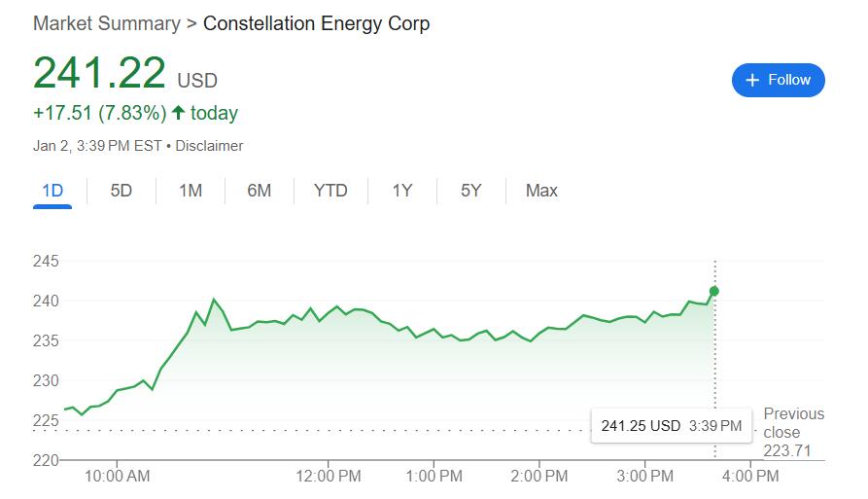Show the 6M chart range
The image size is (868, 499).
pyautogui.click(x=259, y=191)
